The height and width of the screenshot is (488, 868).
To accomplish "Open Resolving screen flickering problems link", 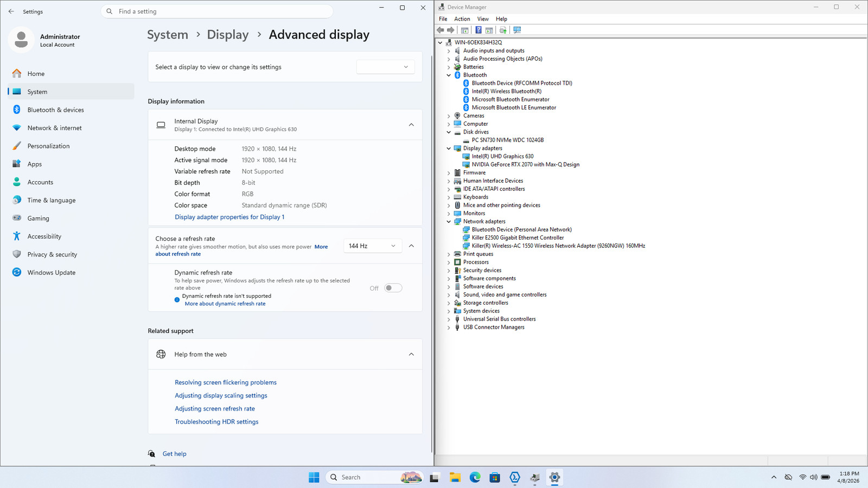I will tap(226, 382).
